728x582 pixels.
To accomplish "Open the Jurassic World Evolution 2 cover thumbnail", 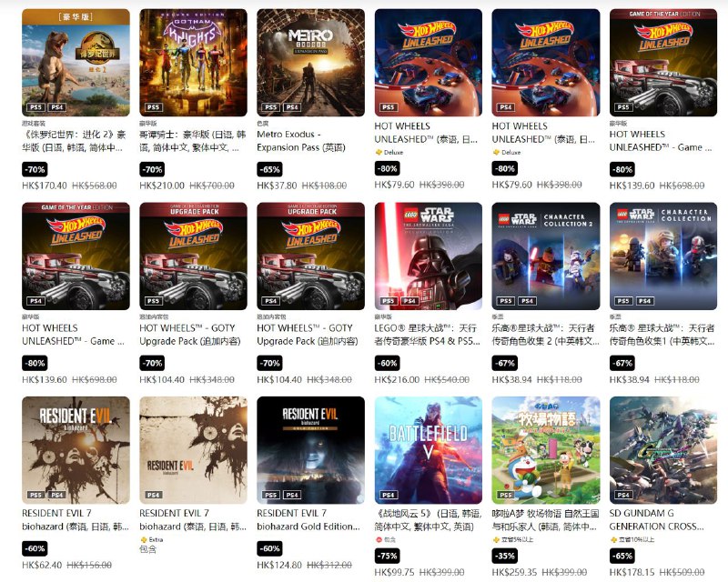I will coord(76,62).
